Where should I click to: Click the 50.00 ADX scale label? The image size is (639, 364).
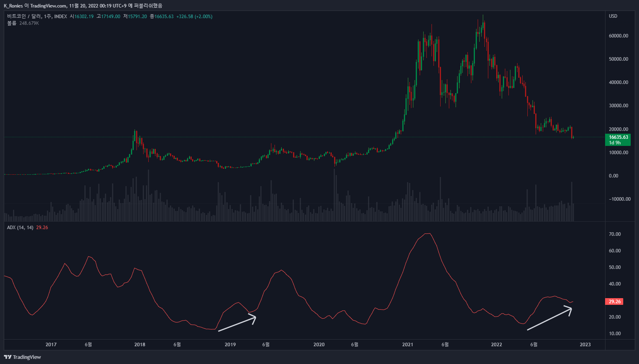(x=615, y=267)
